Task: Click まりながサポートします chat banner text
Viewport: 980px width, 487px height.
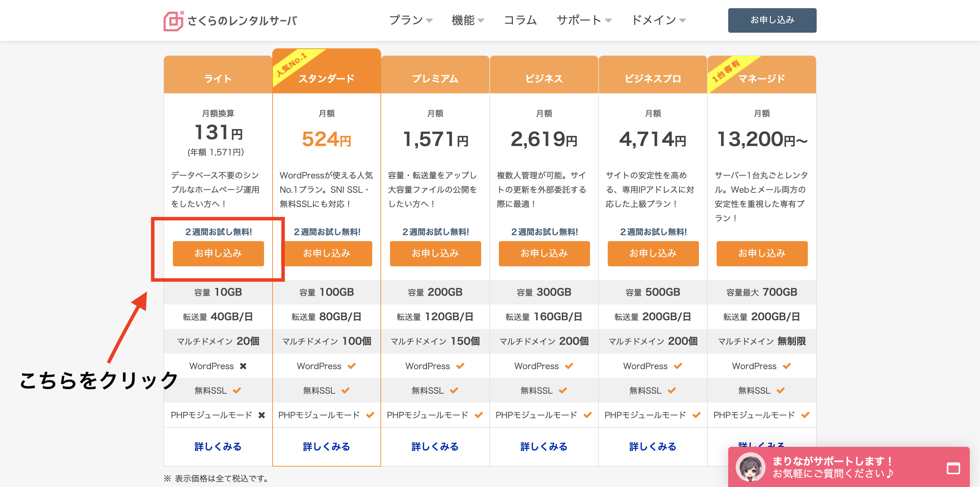Action: pyautogui.click(x=832, y=461)
